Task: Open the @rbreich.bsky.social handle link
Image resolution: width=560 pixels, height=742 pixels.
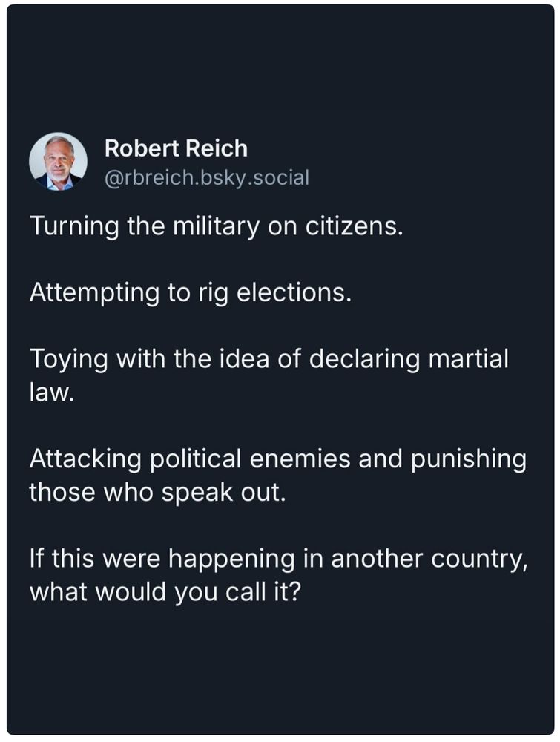Action: point(207,178)
